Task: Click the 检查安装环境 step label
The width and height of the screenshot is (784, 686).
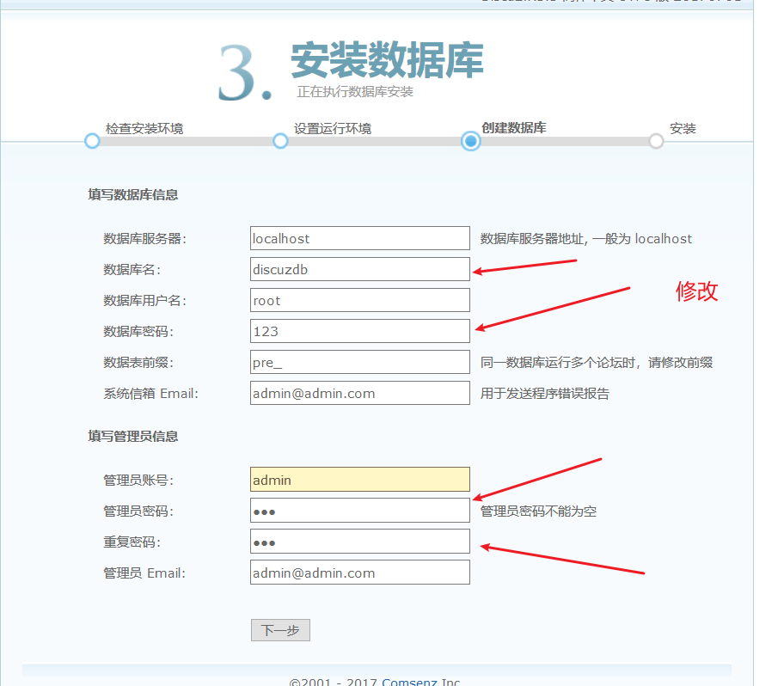Action: tap(144, 128)
